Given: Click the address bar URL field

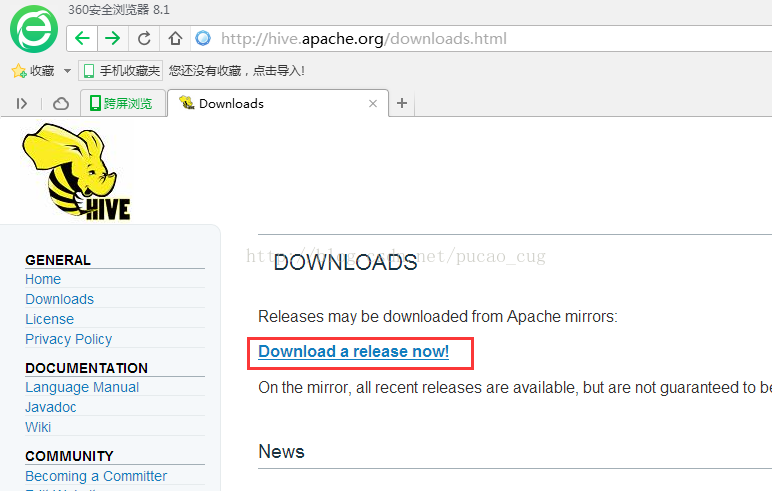Looking at the screenshot, I should (480, 39).
